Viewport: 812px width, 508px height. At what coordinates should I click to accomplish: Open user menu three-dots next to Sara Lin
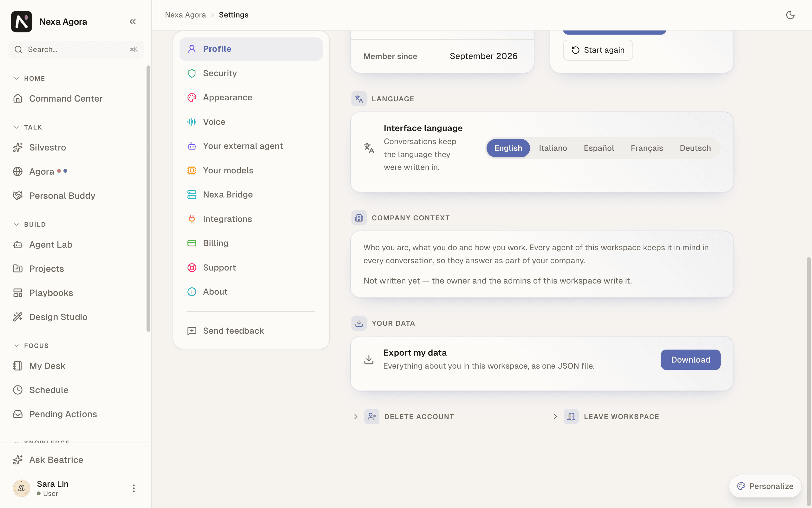pos(134,488)
